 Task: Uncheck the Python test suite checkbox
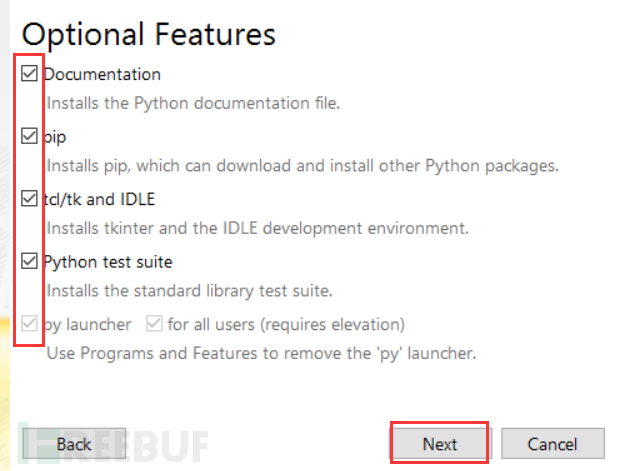pos(29,261)
